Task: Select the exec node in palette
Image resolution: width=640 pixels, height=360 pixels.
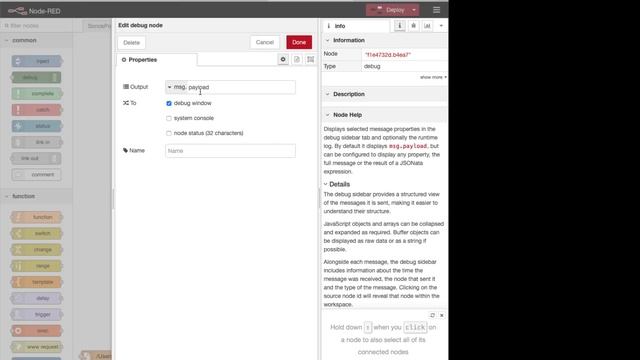Action: click(37, 331)
